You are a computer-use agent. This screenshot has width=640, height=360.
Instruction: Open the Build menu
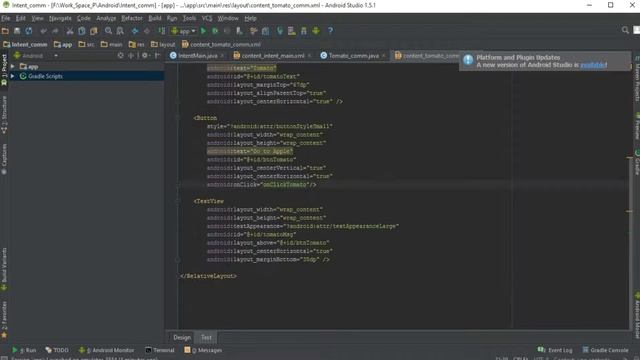tap(155, 18)
